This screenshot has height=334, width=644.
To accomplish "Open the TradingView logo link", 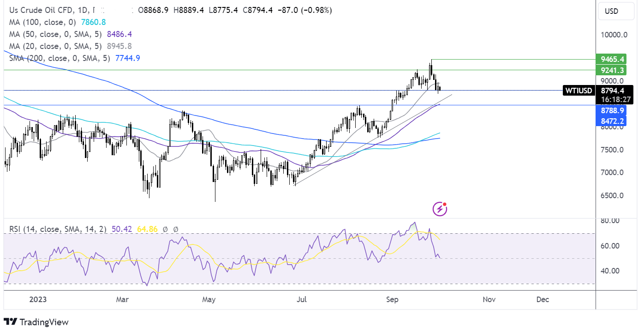I will [x=36, y=322].
